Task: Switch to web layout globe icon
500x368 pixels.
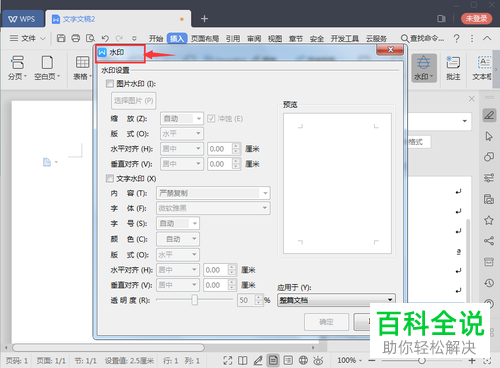Action: [303, 360]
